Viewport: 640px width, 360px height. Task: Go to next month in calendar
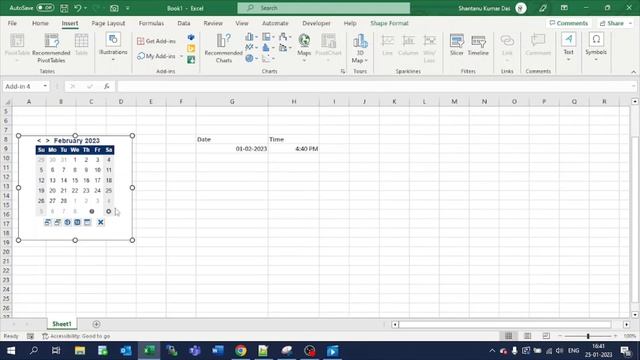click(x=48, y=140)
